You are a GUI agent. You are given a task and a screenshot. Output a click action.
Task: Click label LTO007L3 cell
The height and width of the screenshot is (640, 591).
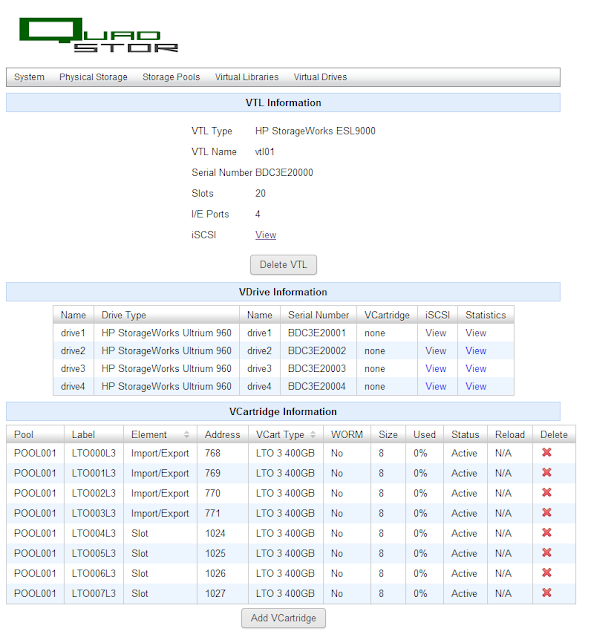click(94, 593)
